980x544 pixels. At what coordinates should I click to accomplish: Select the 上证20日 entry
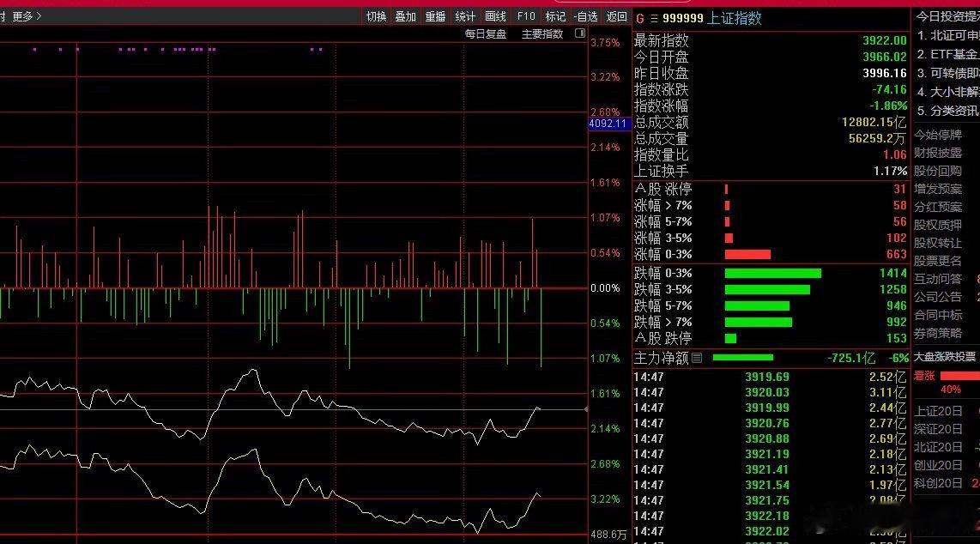(938, 411)
